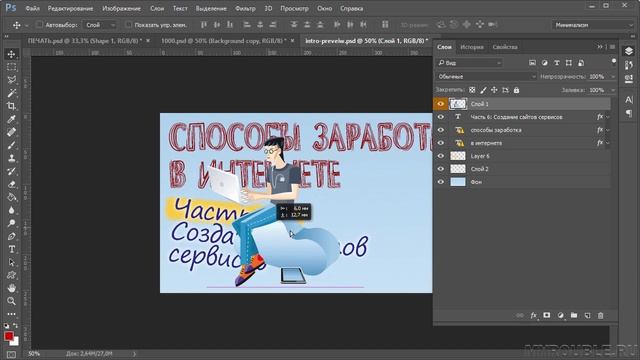Enable Показать упр. элем. checkbox
The width and height of the screenshot is (640, 360).
[x=128, y=24]
